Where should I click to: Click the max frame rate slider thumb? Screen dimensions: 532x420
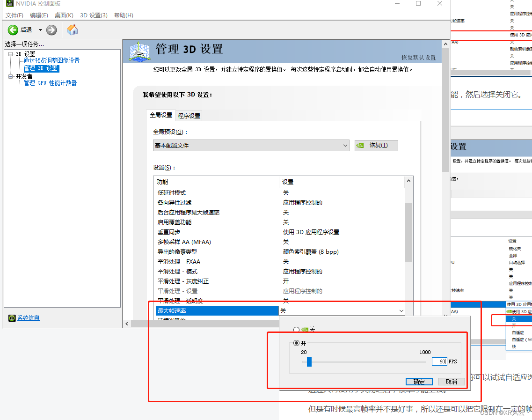pos(309,361)
